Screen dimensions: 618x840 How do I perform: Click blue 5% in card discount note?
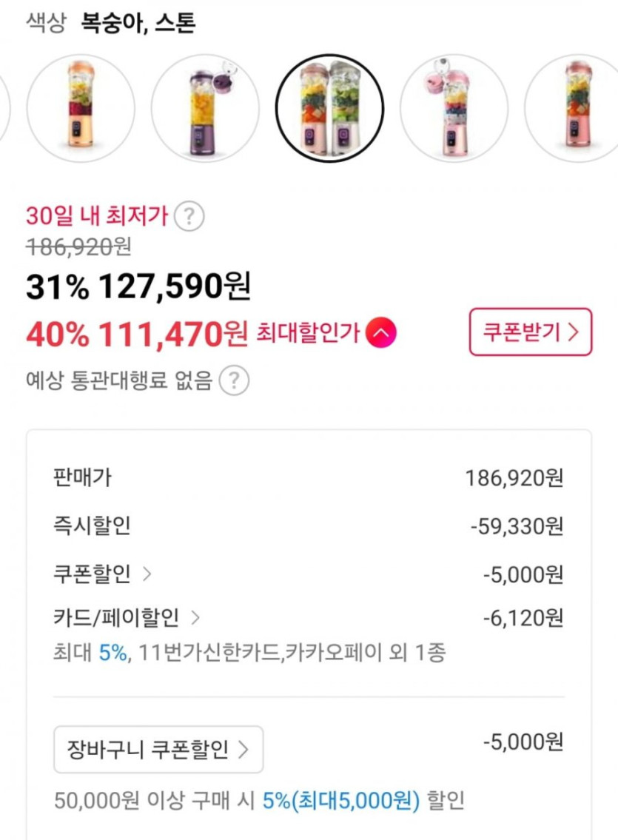[112, 653]
